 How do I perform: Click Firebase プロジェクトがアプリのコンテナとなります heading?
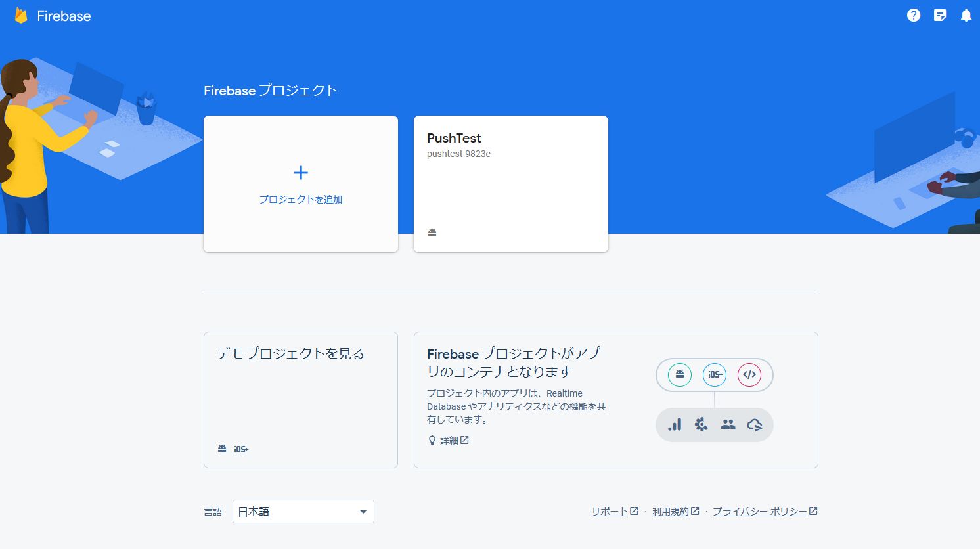coord(514,362)
